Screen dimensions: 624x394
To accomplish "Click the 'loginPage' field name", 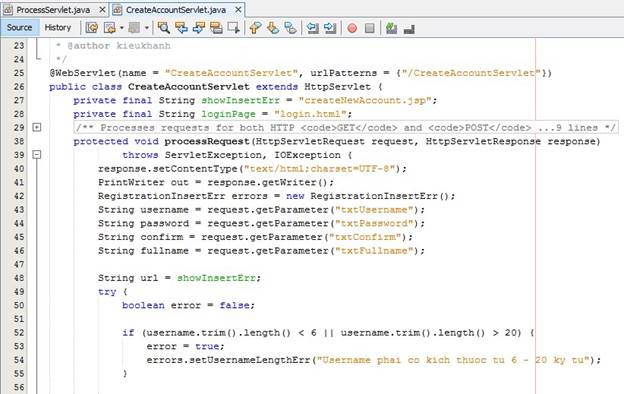I will (x=228, y=114).
